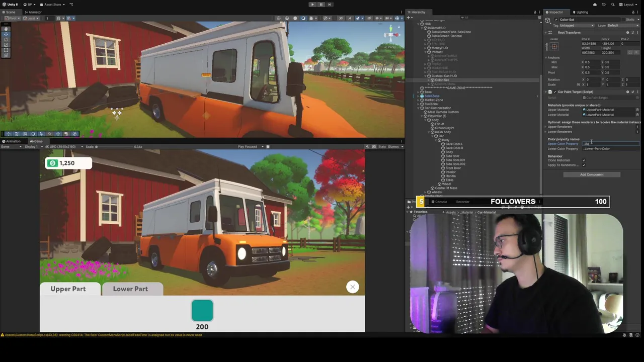The width and height of the screenshot is (644, 362).
Task: Click the Lower Color Property field
Action: pyautogui.click(x=611, y=149)
